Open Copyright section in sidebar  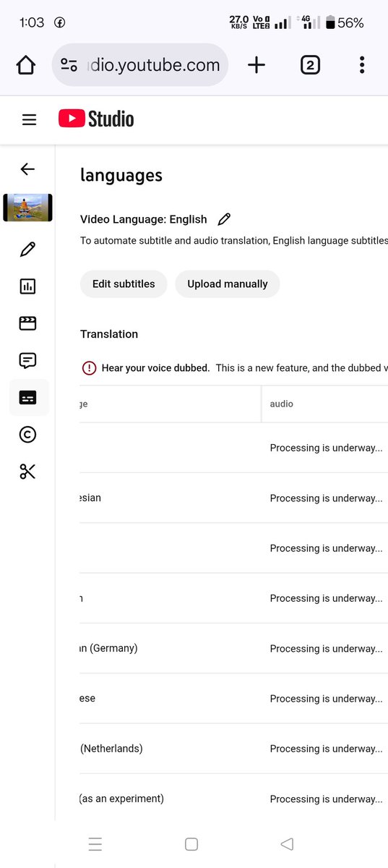point(27,435)
